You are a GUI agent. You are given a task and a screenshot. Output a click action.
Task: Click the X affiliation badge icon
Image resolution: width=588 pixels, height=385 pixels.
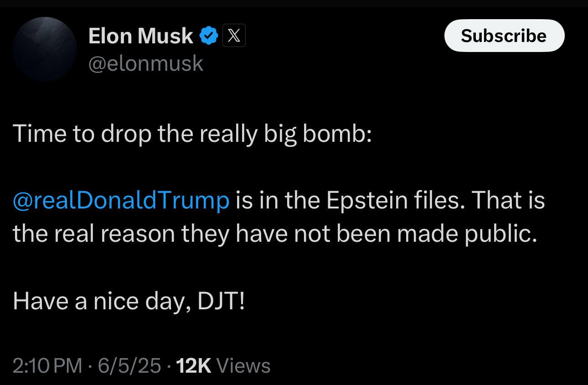pyautogui.click(x=234, y=36)
